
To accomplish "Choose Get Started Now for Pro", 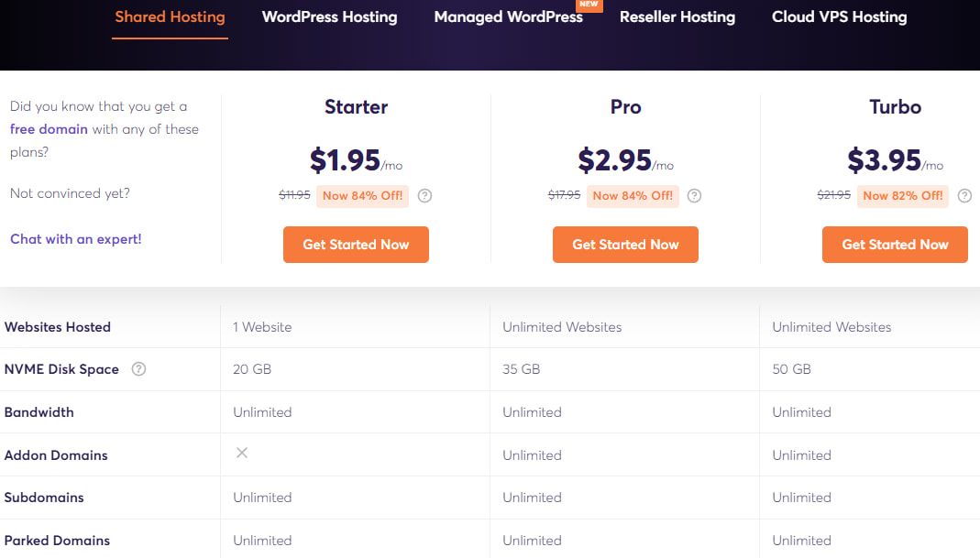I will pos(625,245).
